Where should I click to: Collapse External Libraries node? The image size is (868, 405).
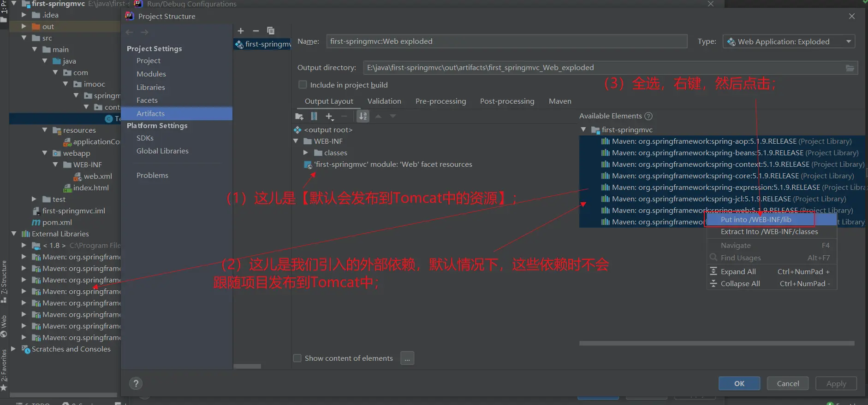point(14,234)
